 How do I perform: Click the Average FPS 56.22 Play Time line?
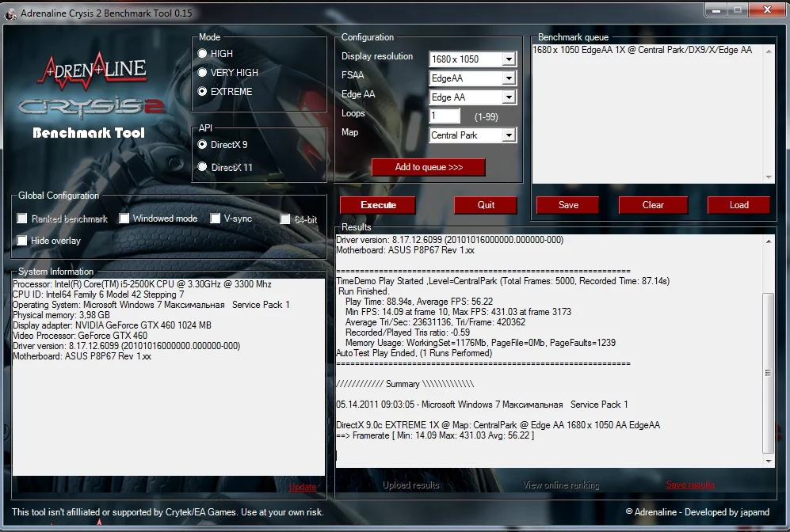pos(419,302)
